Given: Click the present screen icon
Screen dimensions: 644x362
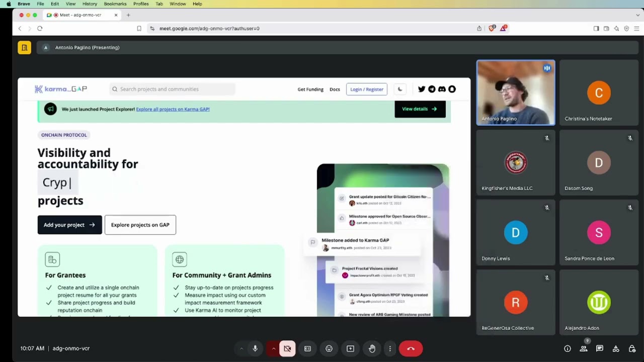Looking at the screenshot, I should coord(351,348).
